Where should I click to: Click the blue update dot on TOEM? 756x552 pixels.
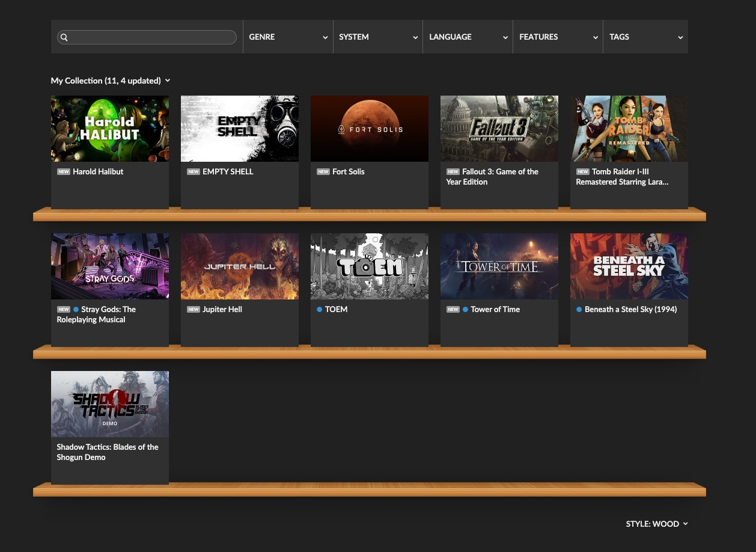click(320, 310)
